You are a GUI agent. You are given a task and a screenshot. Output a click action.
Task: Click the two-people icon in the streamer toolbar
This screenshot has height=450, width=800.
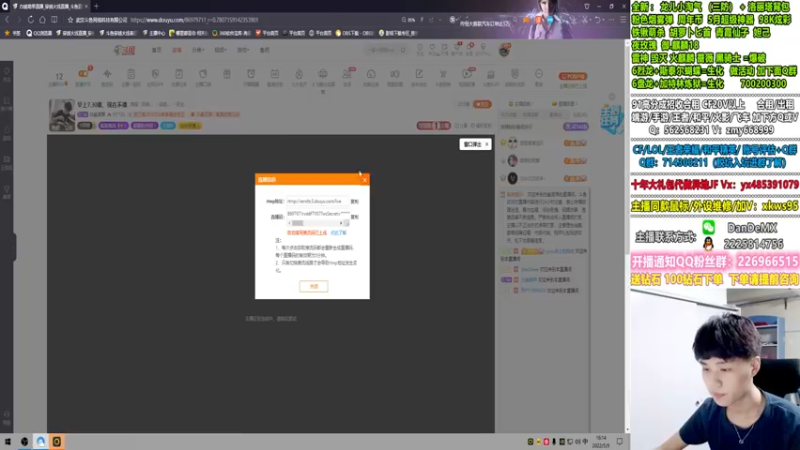point(346,74)
